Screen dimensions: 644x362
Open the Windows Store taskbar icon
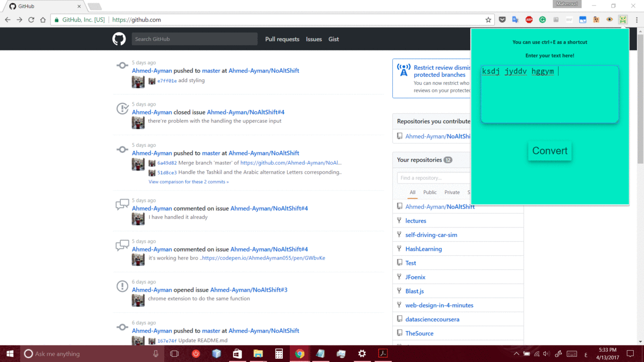(x=237, y=354)
